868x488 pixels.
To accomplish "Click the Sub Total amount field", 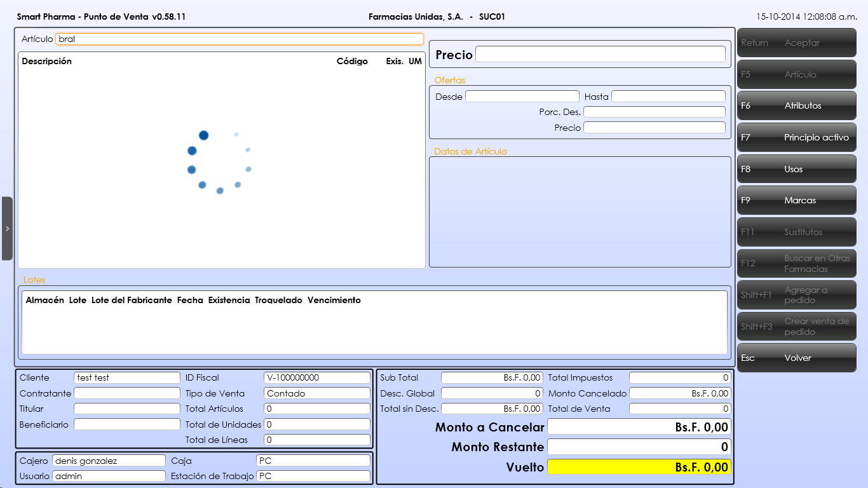I will click(492, 377).
